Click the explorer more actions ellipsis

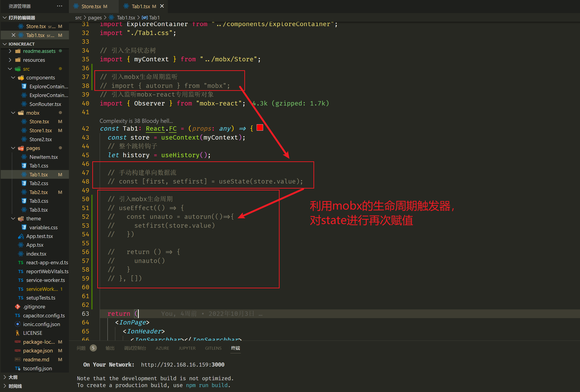(x=59, y=6)
